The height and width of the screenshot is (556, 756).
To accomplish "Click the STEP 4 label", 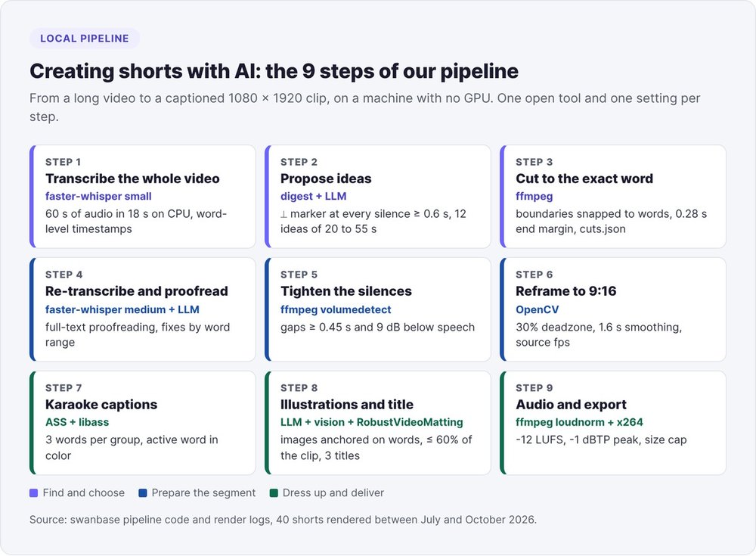I will point(64,275).
